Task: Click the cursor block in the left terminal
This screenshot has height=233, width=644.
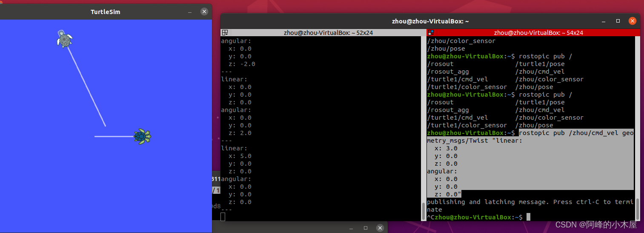Action: (x=223, y=216)
